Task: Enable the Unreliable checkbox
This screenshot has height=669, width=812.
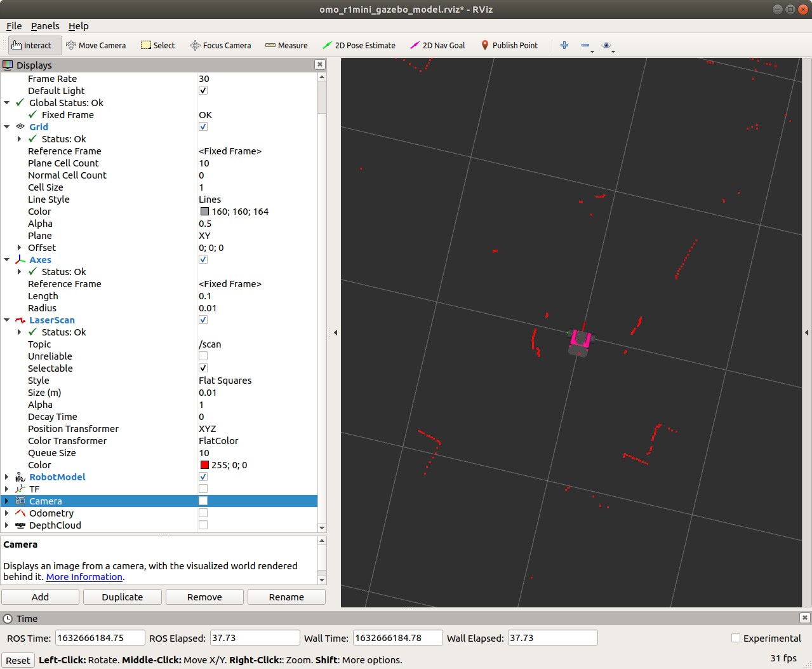Action: (203, 356)
